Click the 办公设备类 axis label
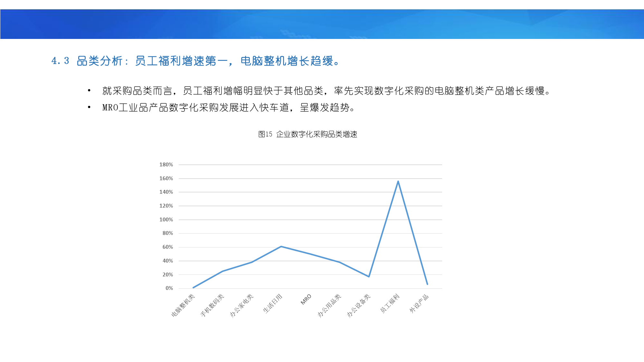Viewport: 644px width, 362px height. tap(358, 305)
